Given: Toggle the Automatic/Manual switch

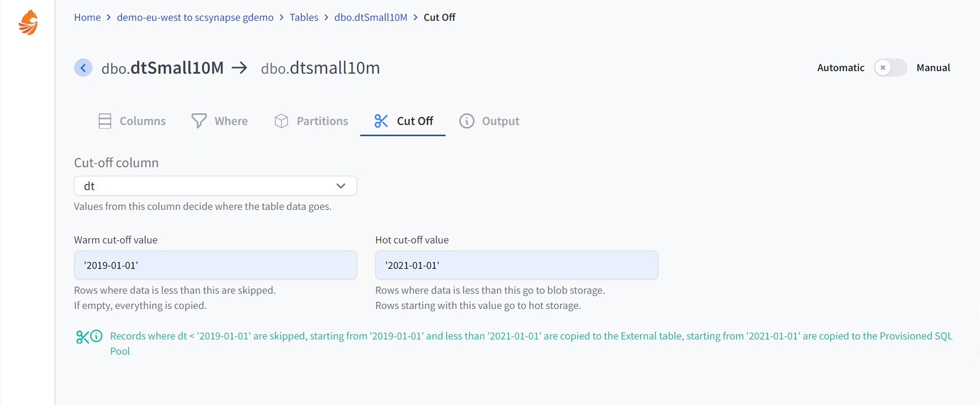Looking at the screenshot, I should click(890, 68).
